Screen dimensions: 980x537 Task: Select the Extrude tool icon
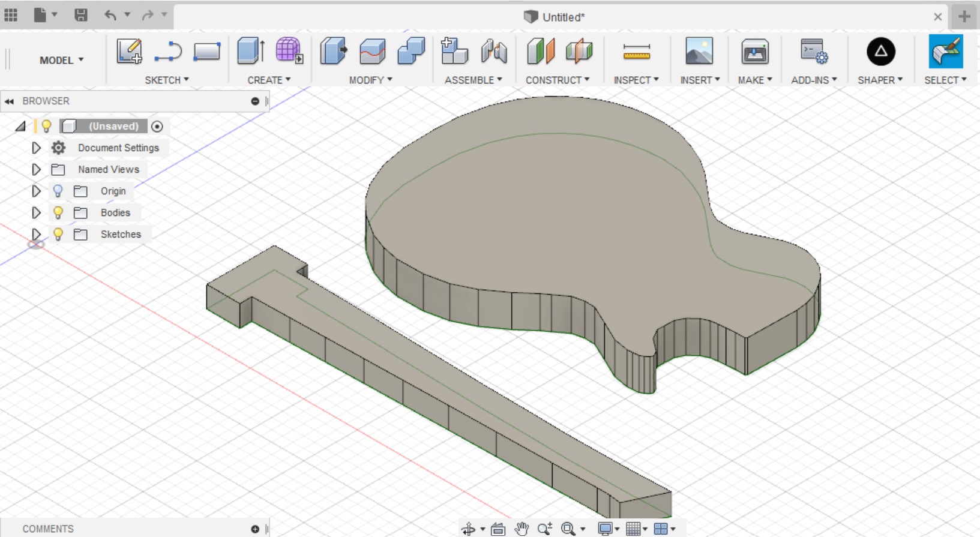[x=251, y=51]
